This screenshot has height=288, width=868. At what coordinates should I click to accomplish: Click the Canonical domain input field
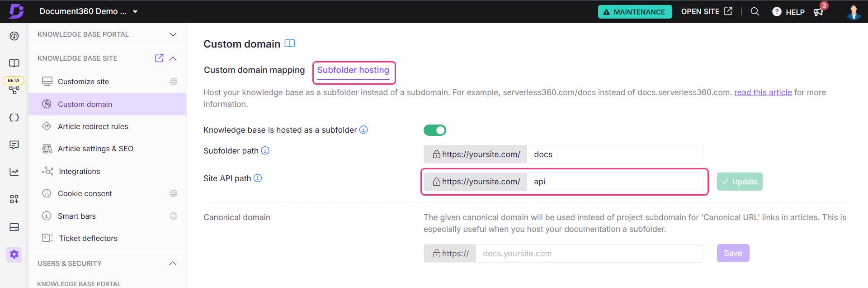589,254
